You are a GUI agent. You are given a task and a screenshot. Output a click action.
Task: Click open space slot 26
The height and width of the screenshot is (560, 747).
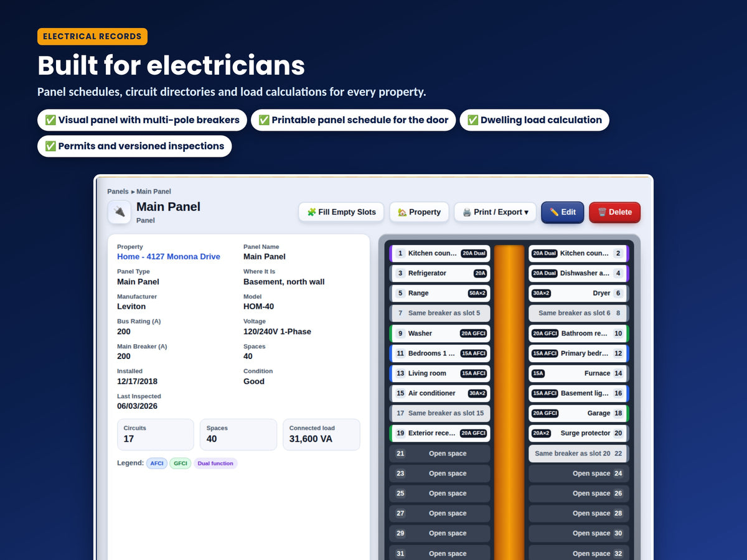coord(579,493)
